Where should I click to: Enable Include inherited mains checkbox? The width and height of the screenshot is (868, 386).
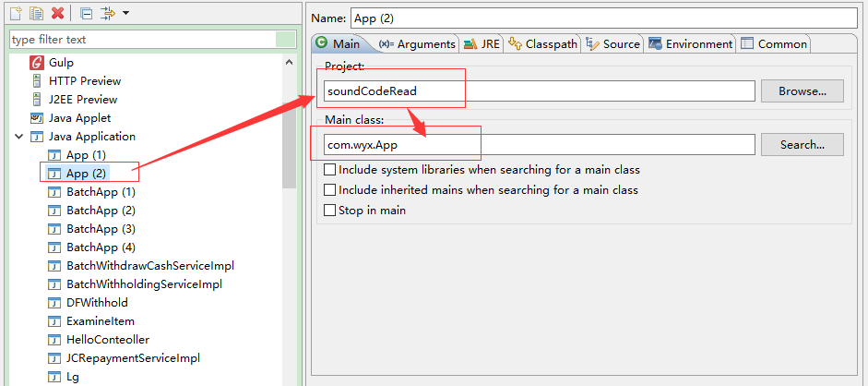[329, 190]
